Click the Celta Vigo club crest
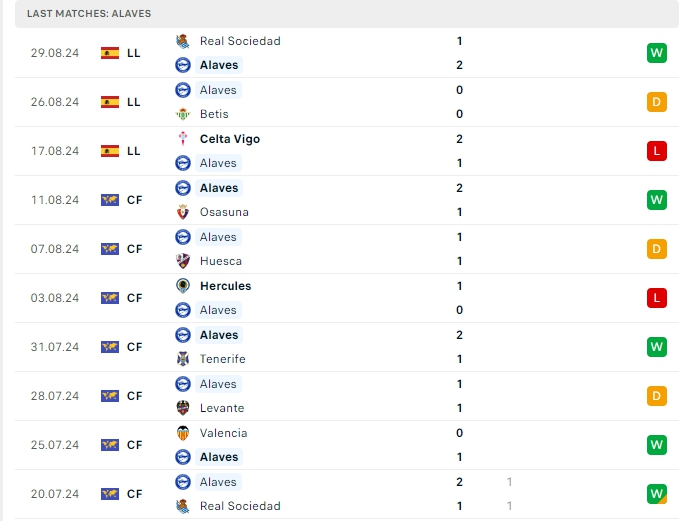This screenshot has width=691, height=521. click(x=183, y=139)
